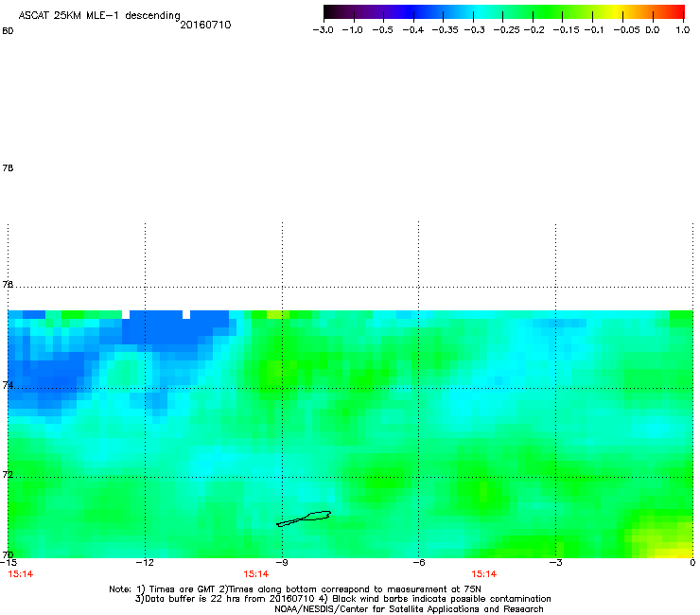The width and height of the screenshot is (700, 615).
Task: Click the "NOAA/NESDIS/Center for Satellite Applications and Research" credit
Action: click(x=409, y=609)
